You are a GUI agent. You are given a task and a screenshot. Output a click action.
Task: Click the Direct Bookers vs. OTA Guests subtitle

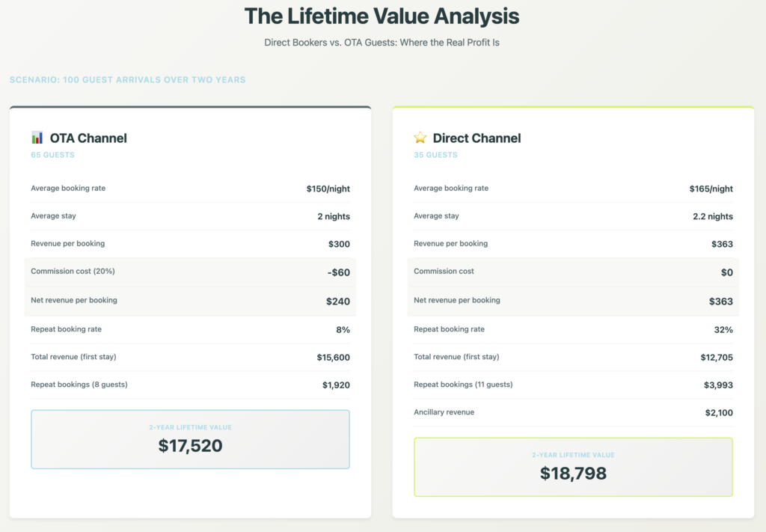382,43
